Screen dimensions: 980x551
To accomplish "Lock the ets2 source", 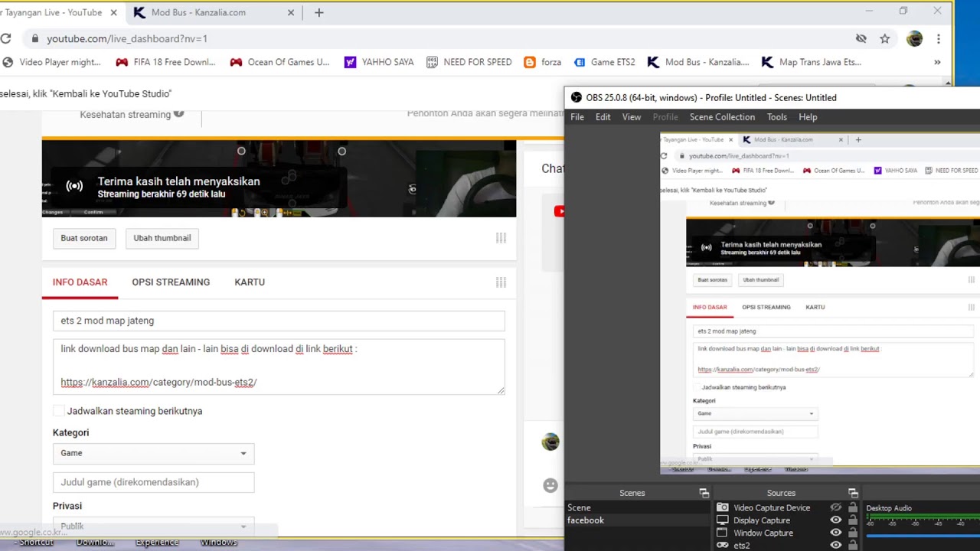I will 853,546.
